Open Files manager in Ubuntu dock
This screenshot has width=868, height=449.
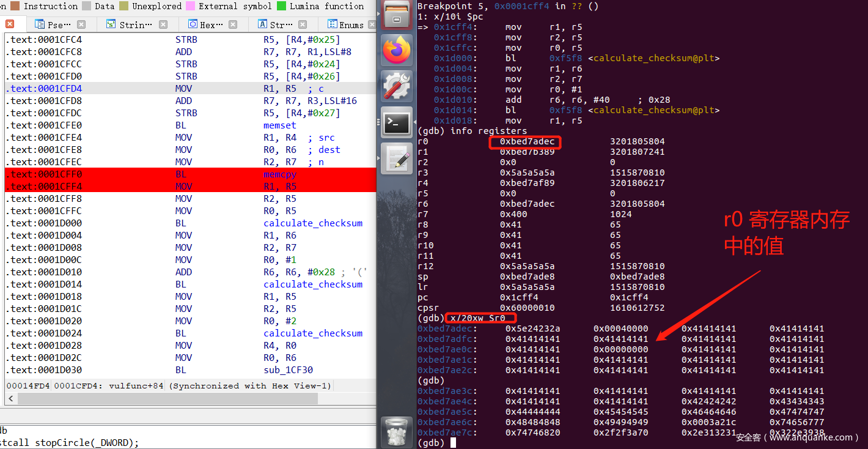[397, 15]
